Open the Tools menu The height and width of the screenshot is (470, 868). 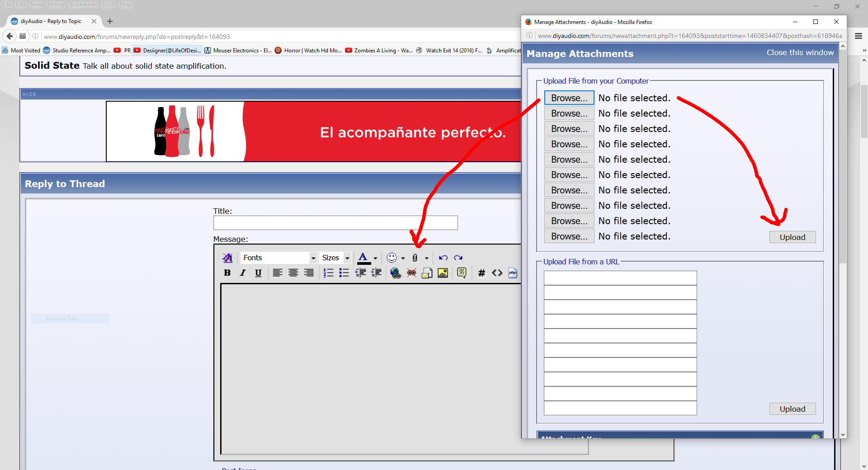click(x=108, y=5)
